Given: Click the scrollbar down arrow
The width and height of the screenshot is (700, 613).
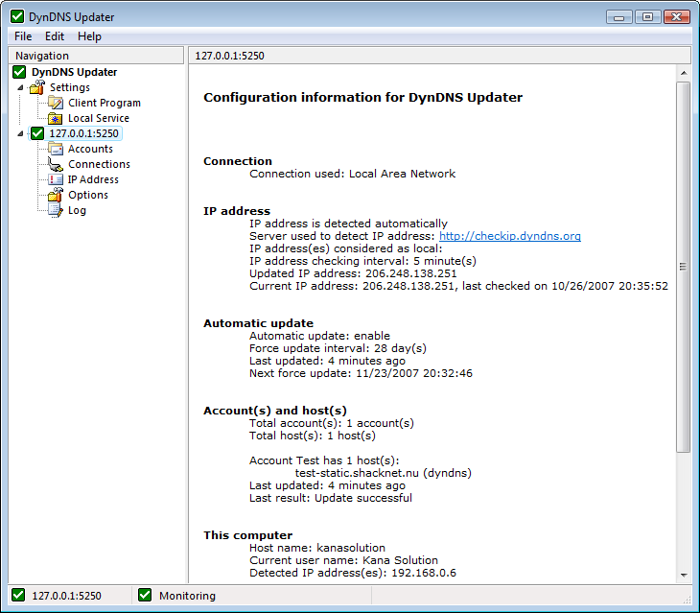Looking at the screenshot, I should pos(683,575).
